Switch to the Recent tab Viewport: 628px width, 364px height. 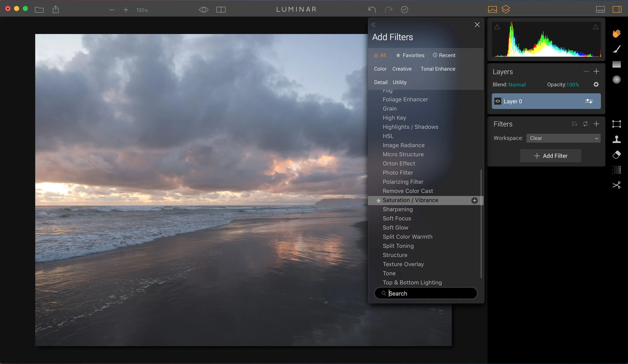click(444, 55)
